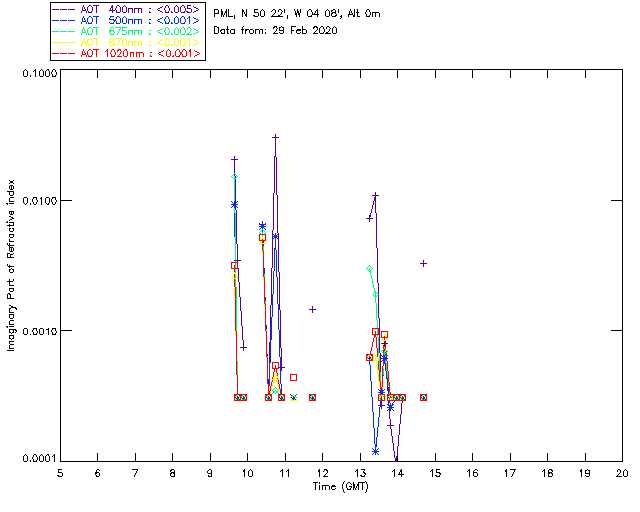The height and width of the screenshot is (512, 640).
Task: Click the isolated purple plus near 14.7 GMT
Action: pos(423,263)
